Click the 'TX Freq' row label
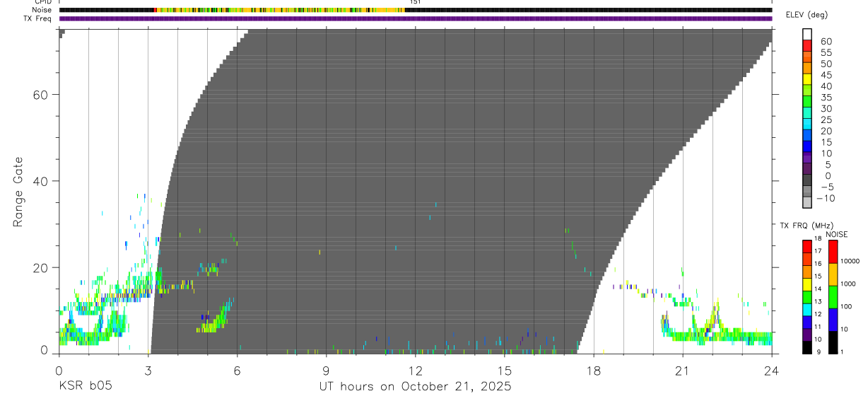 (37, 18)
